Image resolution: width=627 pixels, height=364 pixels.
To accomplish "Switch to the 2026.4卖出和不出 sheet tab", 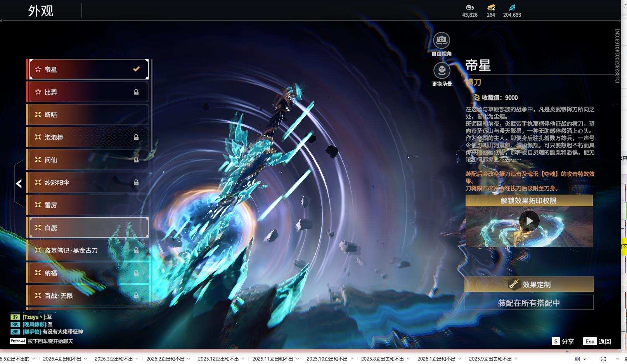I will pyautogui.click(x=62, y=359).
